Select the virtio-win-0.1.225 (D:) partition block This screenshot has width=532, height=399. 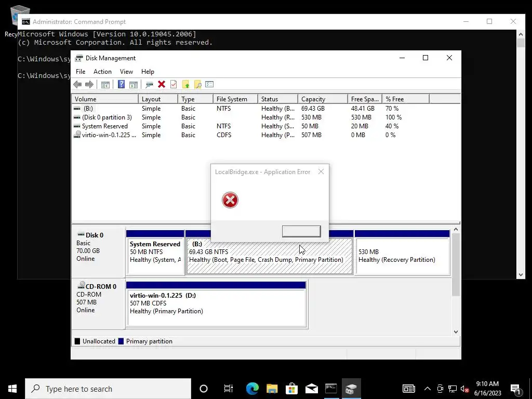pos(216,304)
